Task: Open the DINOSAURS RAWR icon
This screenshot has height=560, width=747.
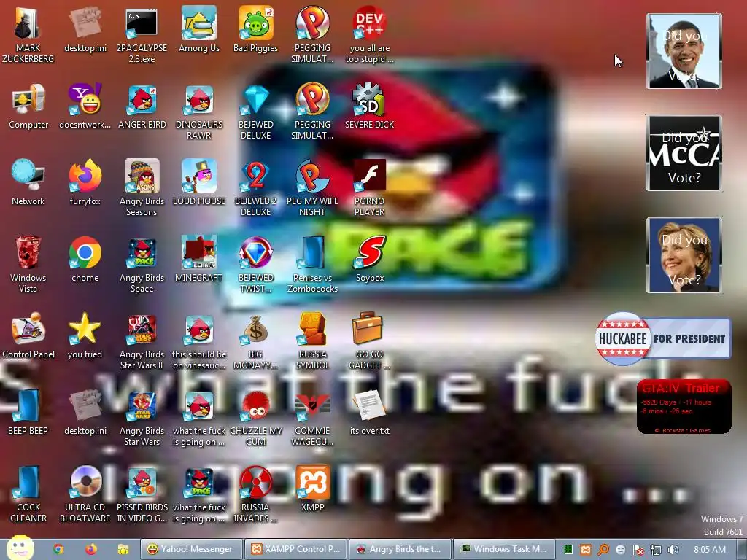Action: (198, 111)
